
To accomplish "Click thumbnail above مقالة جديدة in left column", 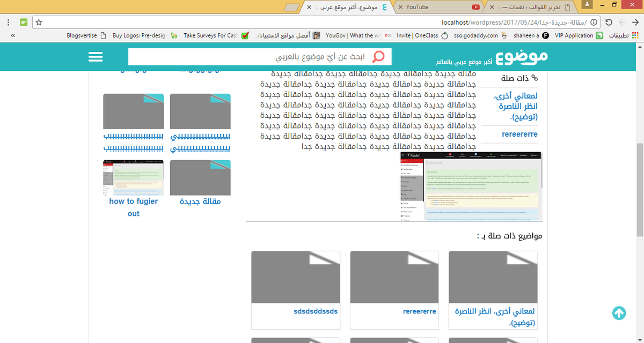I will (200, 177).
